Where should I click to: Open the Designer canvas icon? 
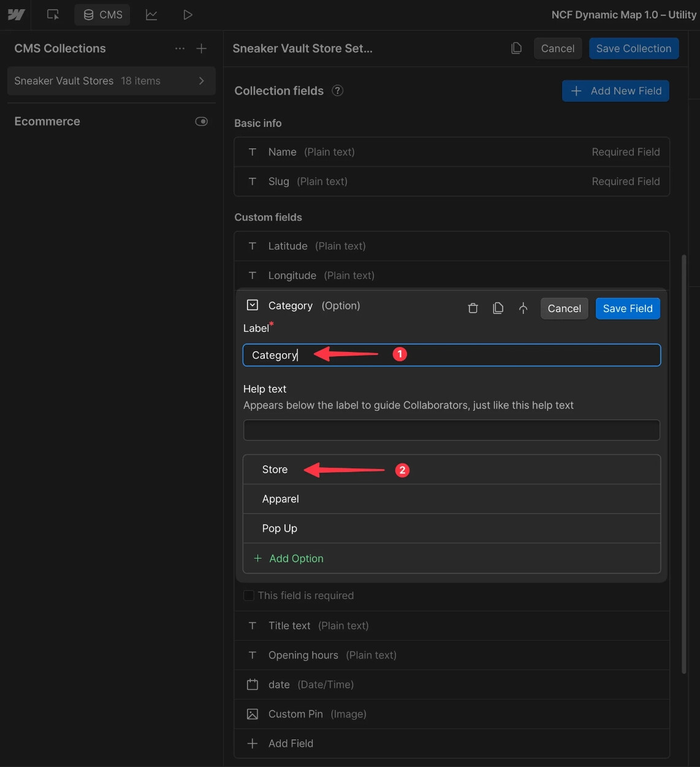tap(53, 15)
